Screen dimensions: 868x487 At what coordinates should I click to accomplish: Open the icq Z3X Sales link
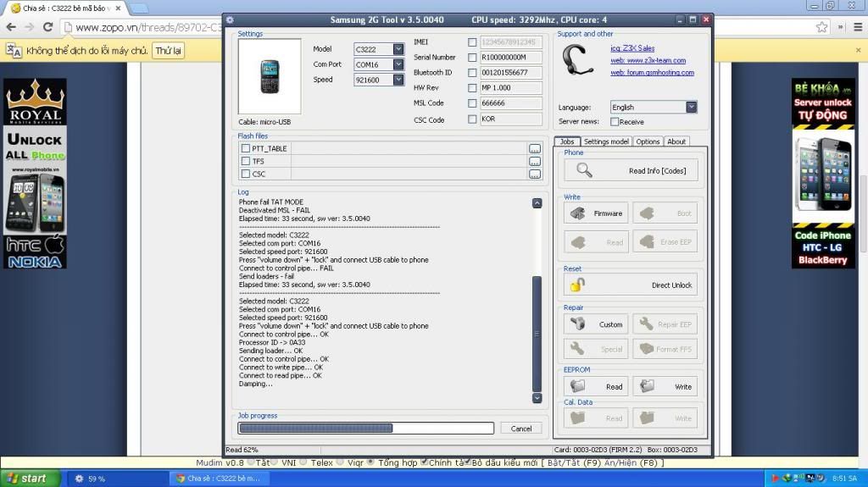coord(632,48)
